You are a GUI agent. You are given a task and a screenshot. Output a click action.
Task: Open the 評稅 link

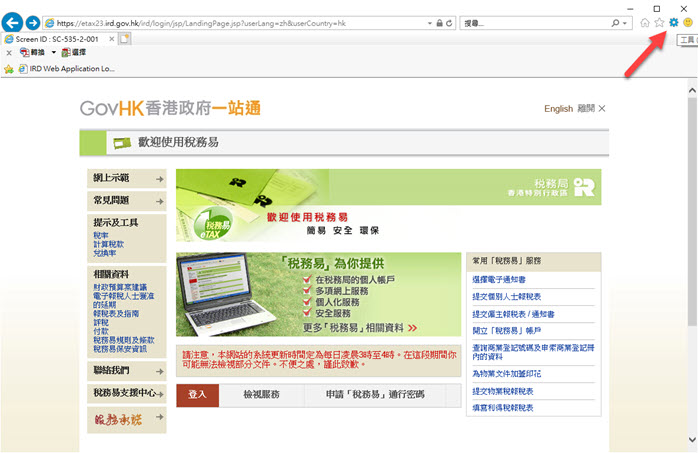click(101, 323)
